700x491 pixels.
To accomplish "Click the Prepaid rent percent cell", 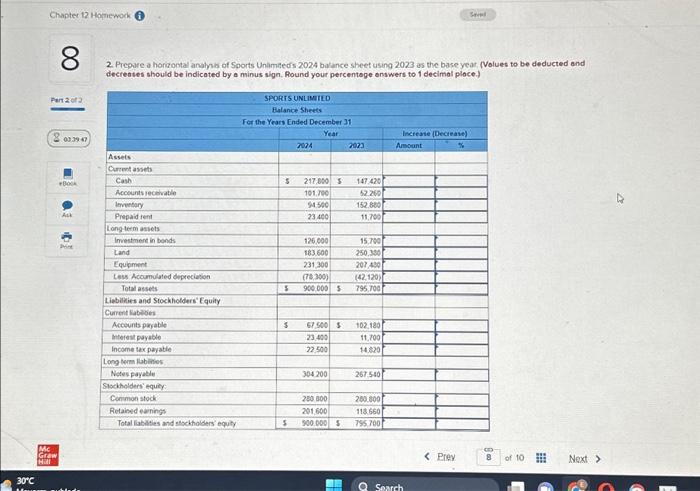I will 461,217.
